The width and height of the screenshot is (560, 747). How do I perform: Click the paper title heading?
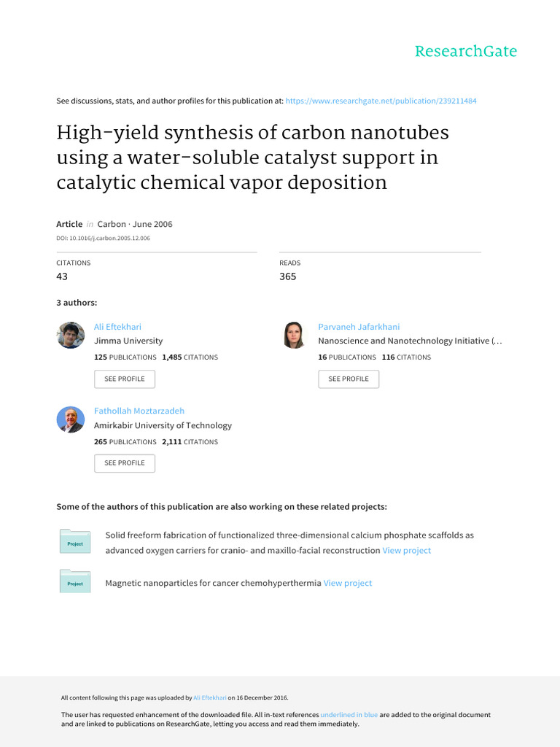tap(252, 158)
